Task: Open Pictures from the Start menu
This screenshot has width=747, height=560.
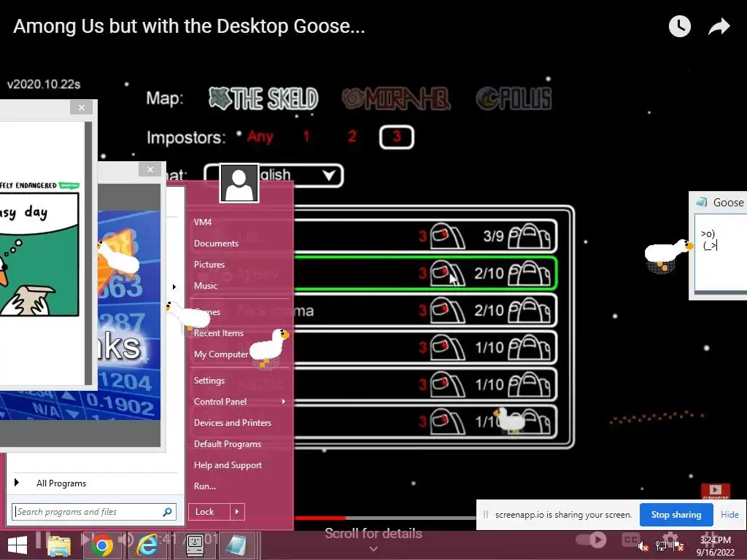Action: (x=209, y=264)
